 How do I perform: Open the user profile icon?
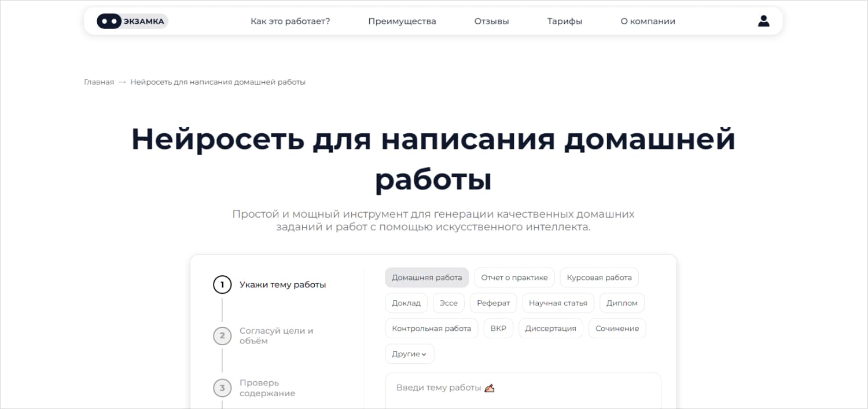tap(763, 21)
